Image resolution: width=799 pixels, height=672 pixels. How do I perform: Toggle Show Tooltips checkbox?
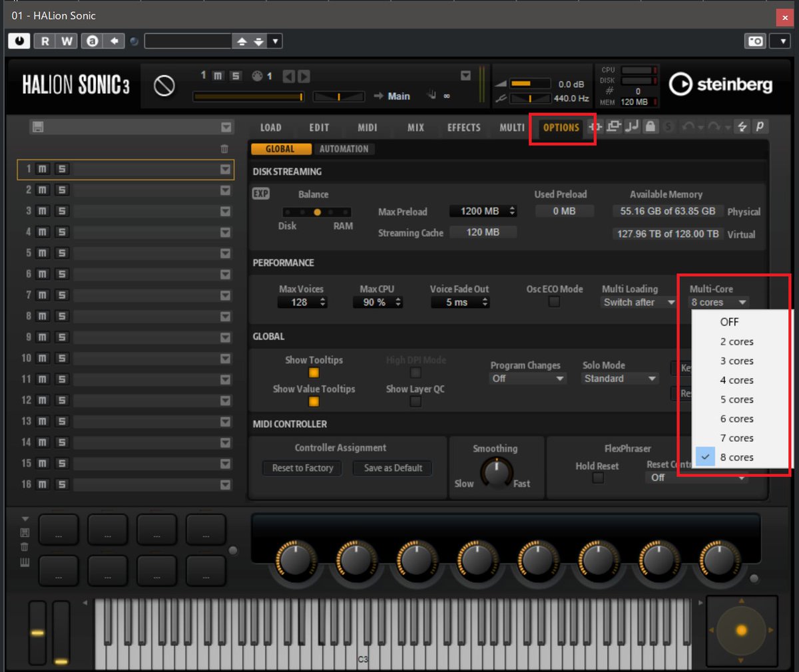[314, 373]
